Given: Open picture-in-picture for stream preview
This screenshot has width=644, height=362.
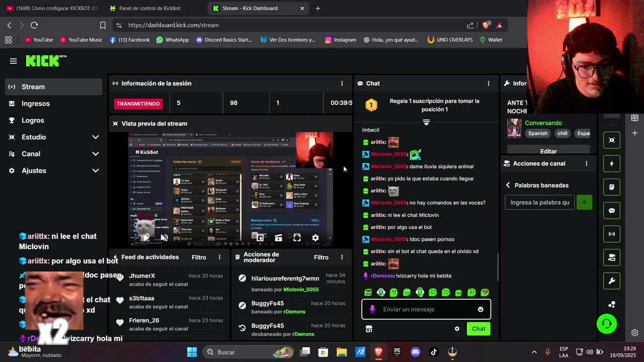Looking at the screenshot, I should tap(260, 238).
